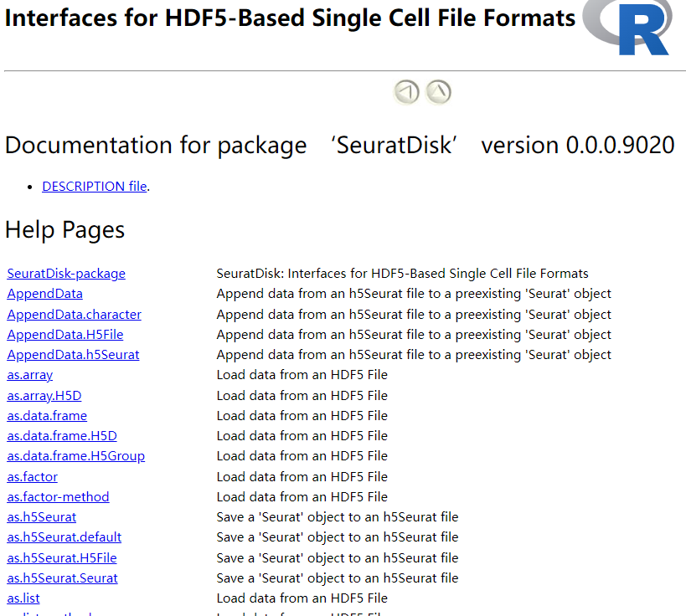Image resolution: width=686 pixels, height=616 pixels.
Task: Click the as.factor help link
Action: (33, 477)
